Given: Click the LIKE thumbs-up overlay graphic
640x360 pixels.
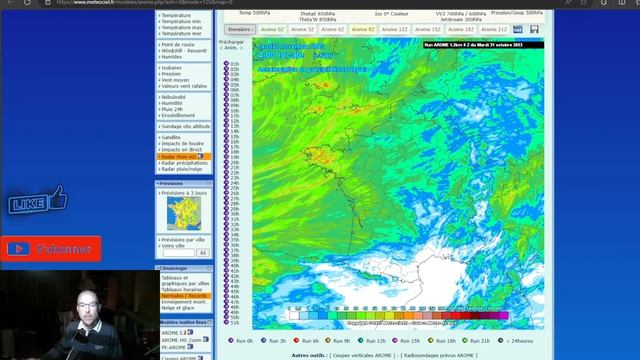Looking at the screenshot, I should coord(38,200).
